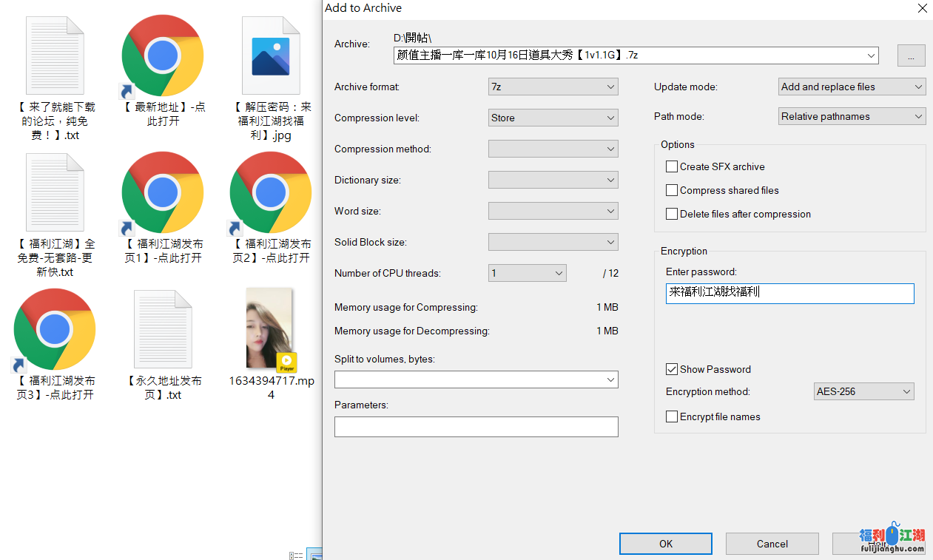
Task: Select the 1634394717.mp4 video thumbnail
Action: [271, 329]
